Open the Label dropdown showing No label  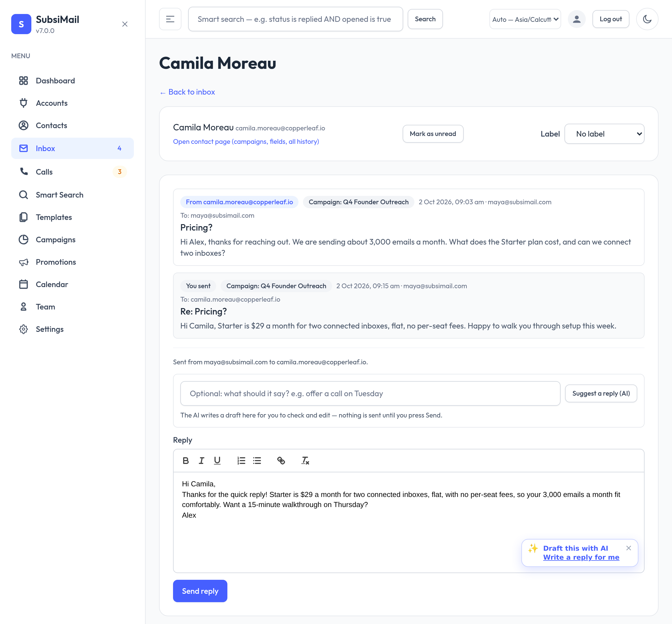[x=604, y=134]
